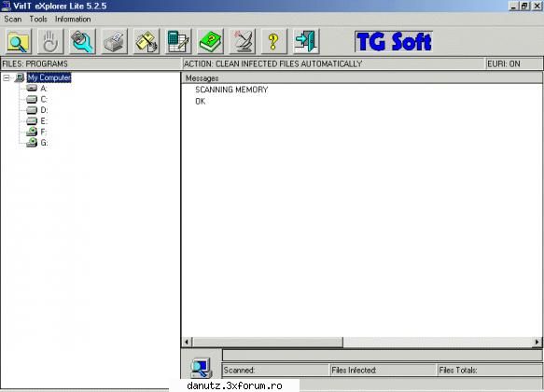Click the yellow question mark icon
This screenshot has width=544, height=392.
pos(274,42)
